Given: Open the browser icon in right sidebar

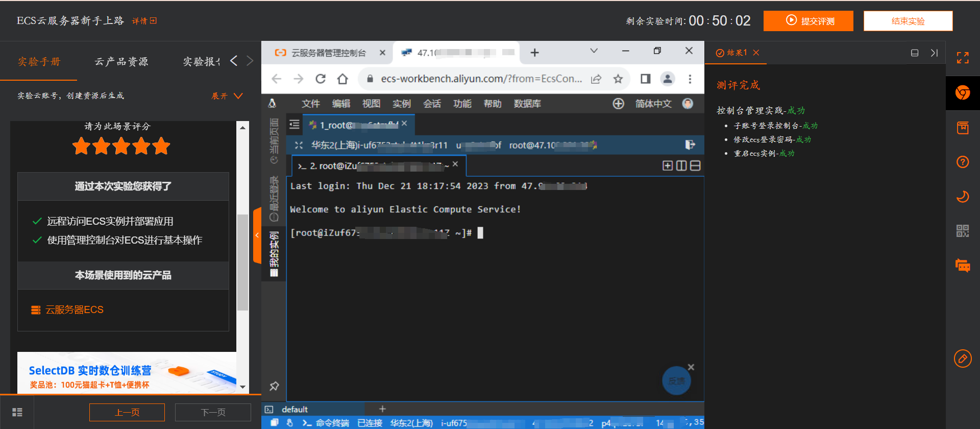Looking at the screenshot, I should [x=963, y=93].
